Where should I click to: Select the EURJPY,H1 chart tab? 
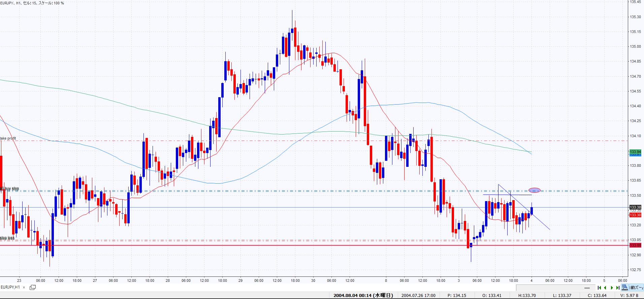[x=10, y=287]
